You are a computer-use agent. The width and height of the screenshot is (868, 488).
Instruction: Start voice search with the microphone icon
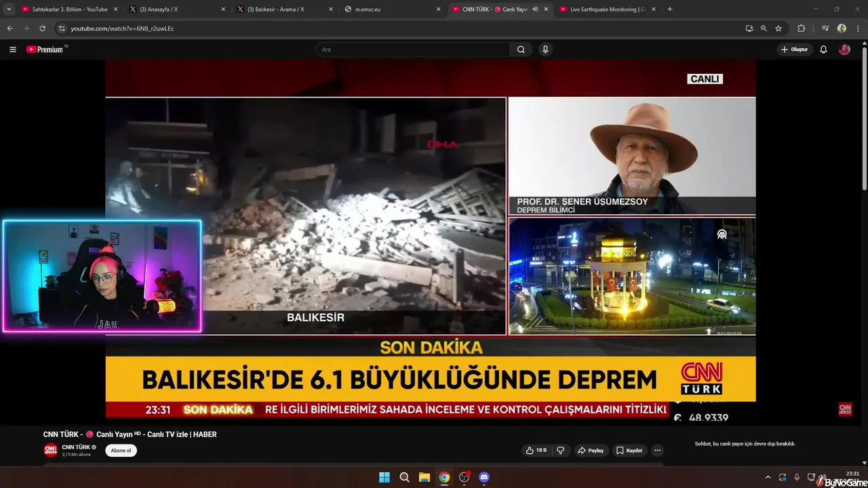(545, 49)
